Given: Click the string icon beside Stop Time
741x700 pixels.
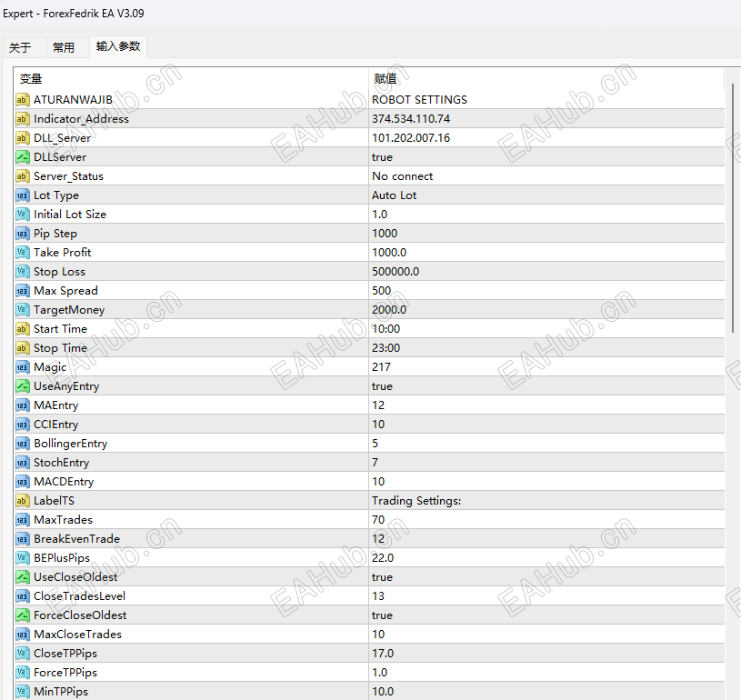Looking at the screenshot, I should [x=22, y=348].
